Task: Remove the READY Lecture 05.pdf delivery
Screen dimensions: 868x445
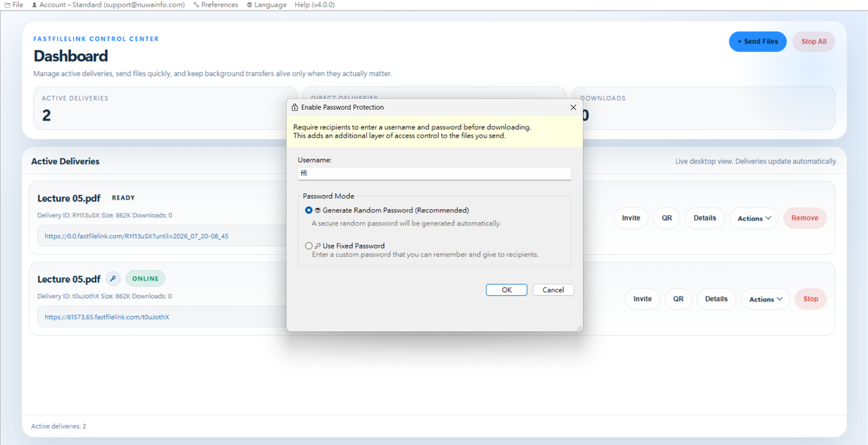Action: pyautogui.click(x=805, y=218)
